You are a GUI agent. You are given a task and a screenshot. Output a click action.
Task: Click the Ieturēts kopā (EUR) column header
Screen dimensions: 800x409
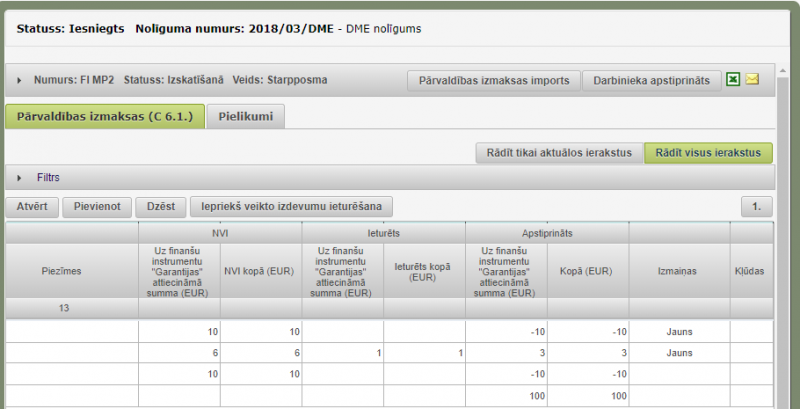[x=424, y=271]
